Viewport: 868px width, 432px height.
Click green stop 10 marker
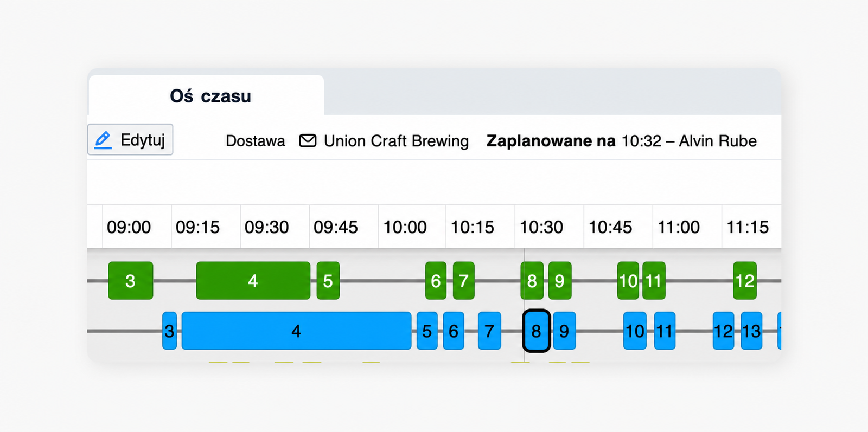pos(628,280)
